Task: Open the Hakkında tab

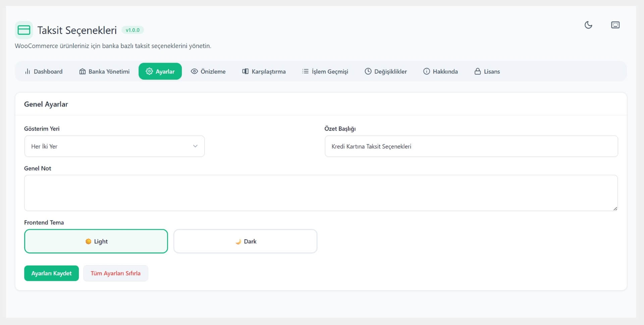Action: (x=440, y=71)
